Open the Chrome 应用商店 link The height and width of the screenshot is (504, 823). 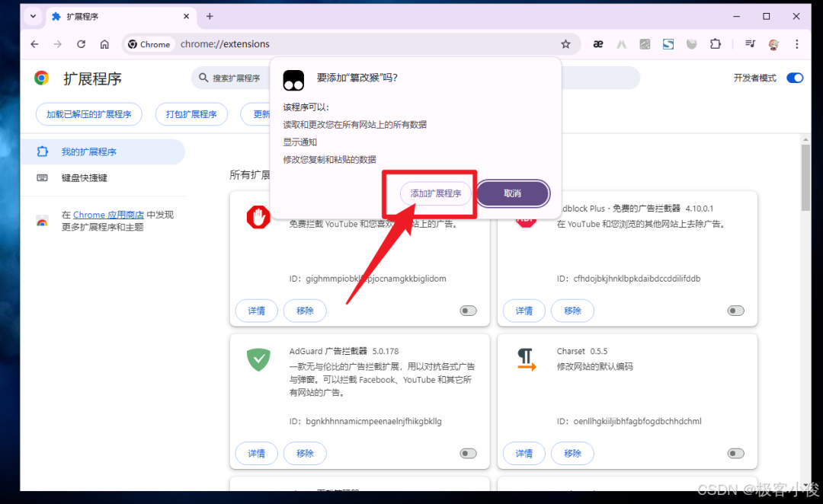point(108,215)
